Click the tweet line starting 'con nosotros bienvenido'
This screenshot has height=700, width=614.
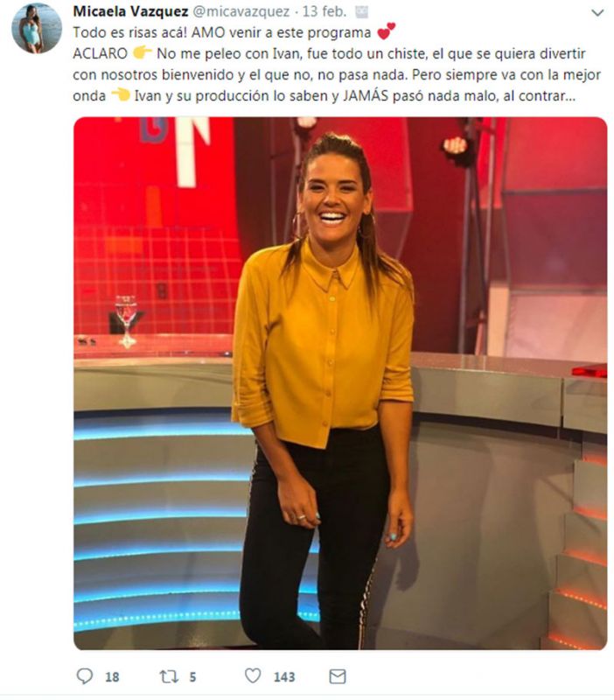[x=337, y=74]
